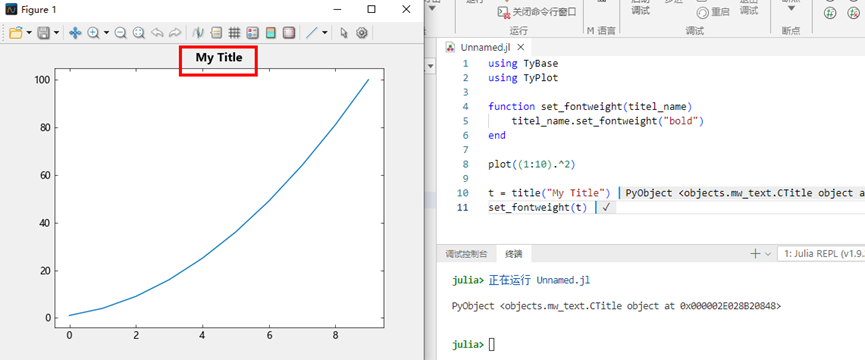Click in the julia> prompt input cursor
The width and height of the screenshot is (865, 360).
[492, 345]
